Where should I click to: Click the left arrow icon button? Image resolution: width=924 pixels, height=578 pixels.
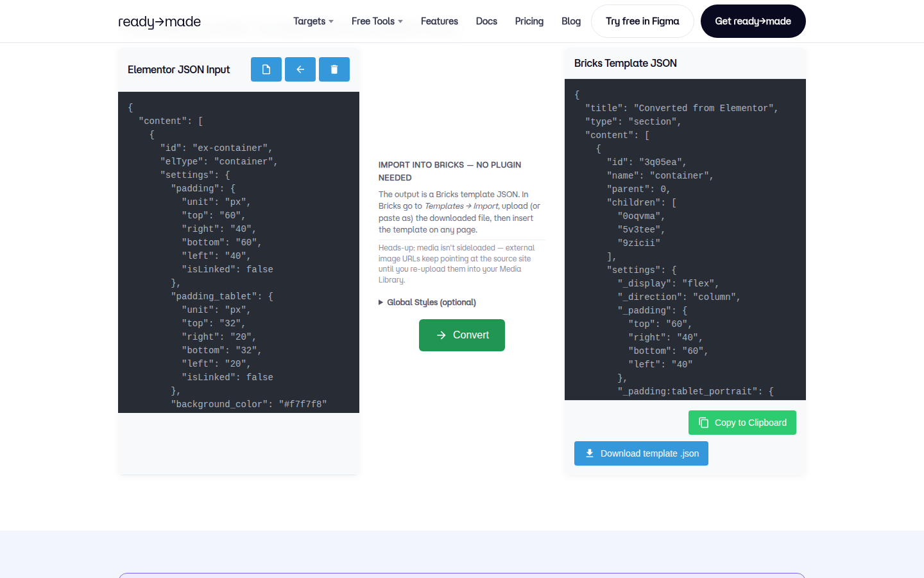(x=300, y=69)
